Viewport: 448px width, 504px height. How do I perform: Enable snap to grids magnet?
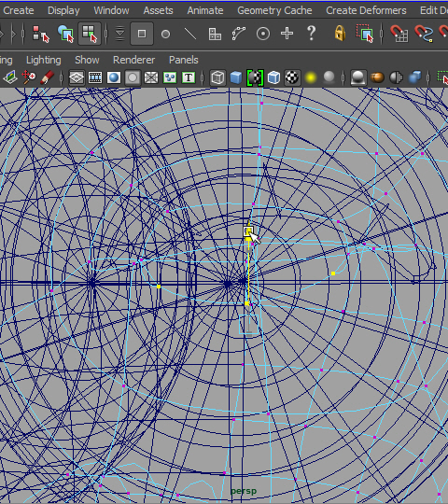tap(399, 34)
